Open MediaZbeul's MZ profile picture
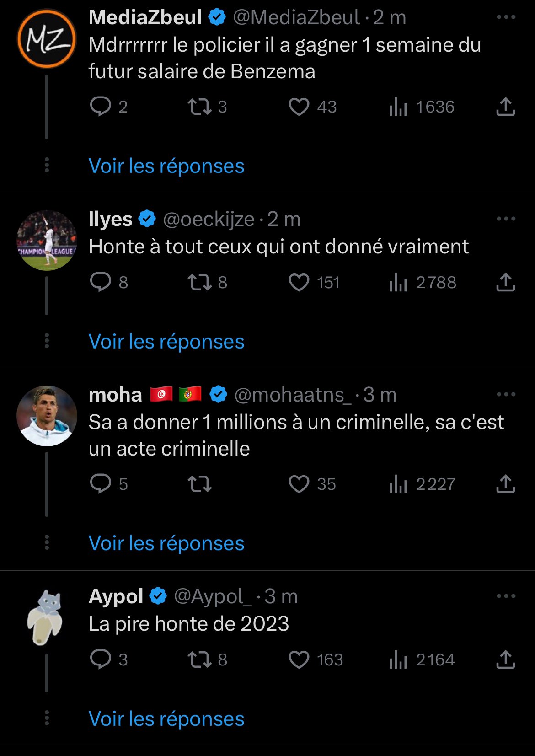Image resolution: width=535 pixels, height=756 pixels. pos(47,39)
